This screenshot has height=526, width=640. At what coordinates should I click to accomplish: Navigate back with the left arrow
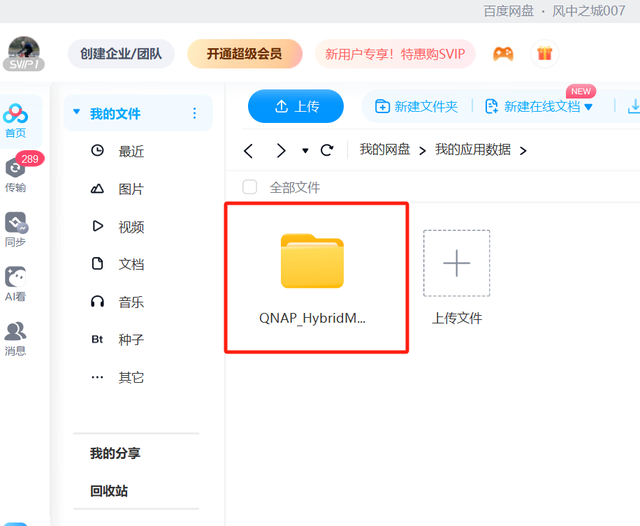pyautogui.click(x=248, y=151)
